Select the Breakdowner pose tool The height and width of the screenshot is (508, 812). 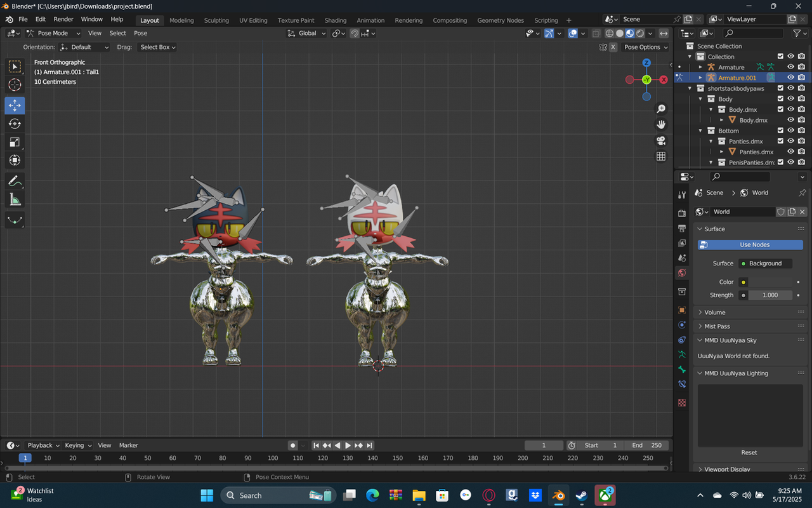click(x=15, y=220)
